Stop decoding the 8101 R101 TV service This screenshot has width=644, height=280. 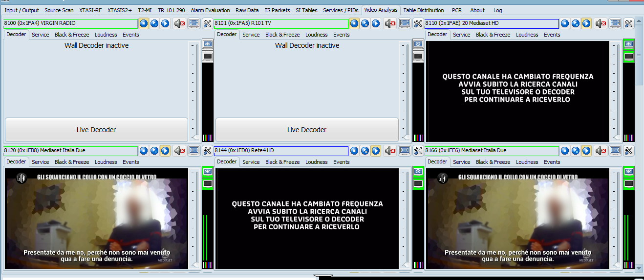pos(354,23)
